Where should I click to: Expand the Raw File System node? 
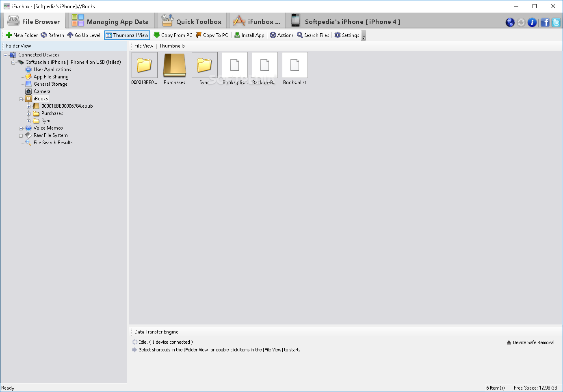(21, 136)
